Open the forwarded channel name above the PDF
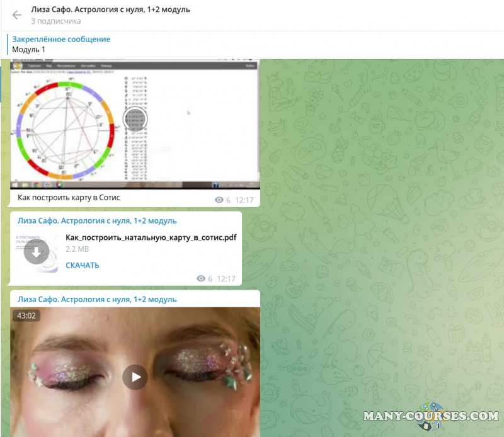 pyautogui.click(x=97, y=221)
